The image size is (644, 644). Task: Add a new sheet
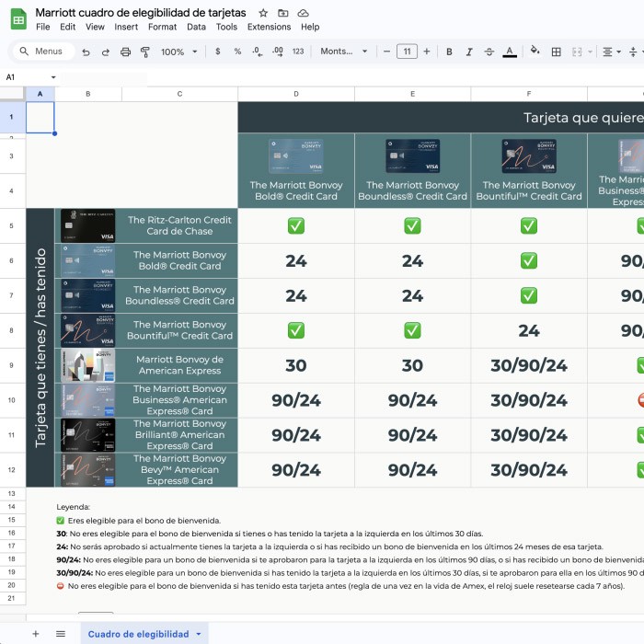[36, 634]
